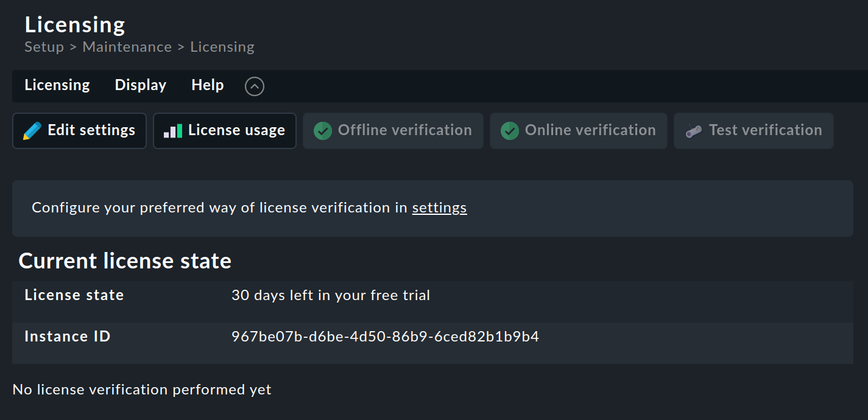The width and height of the screenshot is (868, 420).
Task: Open the settings link in the notice banner
Action: click(x=439, y=208)
